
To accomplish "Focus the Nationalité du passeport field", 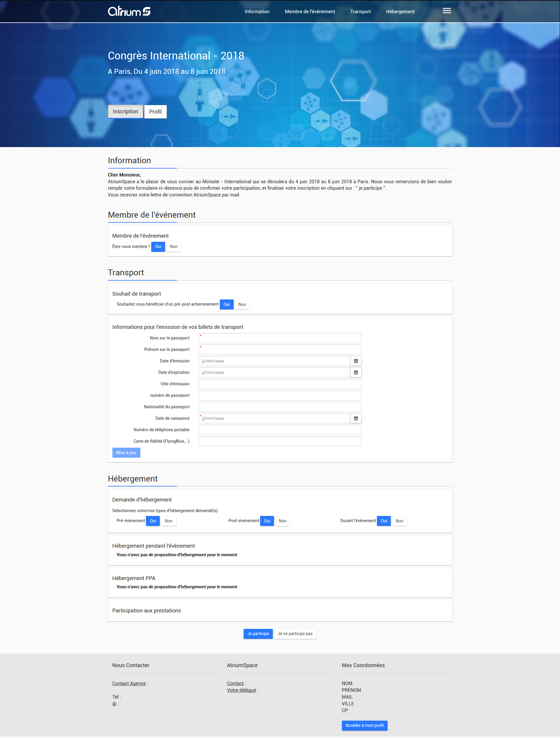I will click(280, 407).
